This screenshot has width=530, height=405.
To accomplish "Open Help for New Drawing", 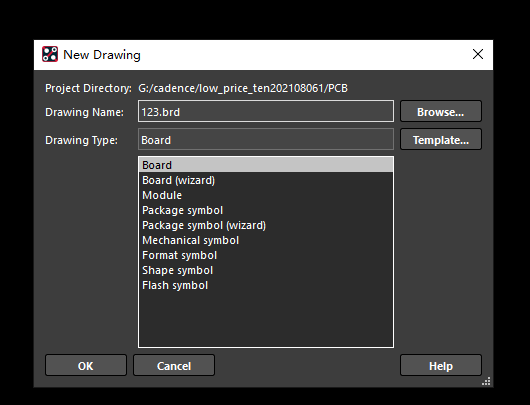I will click(x=441, y=365).
